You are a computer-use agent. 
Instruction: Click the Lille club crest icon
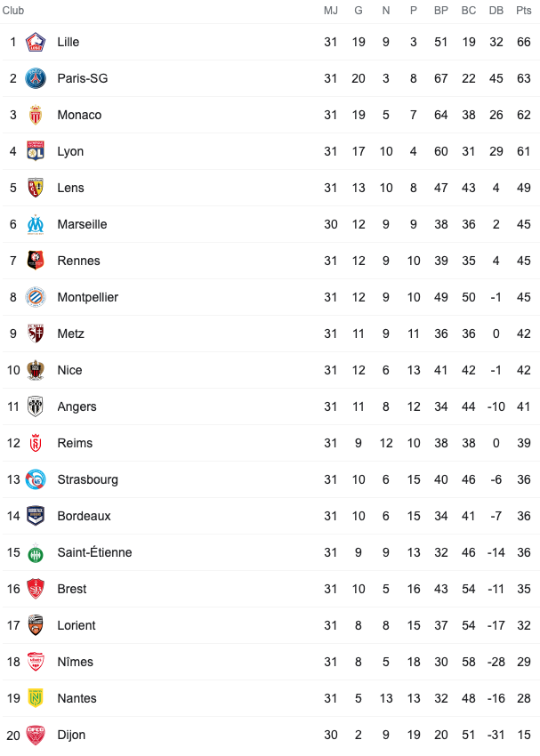coord(36,42)
